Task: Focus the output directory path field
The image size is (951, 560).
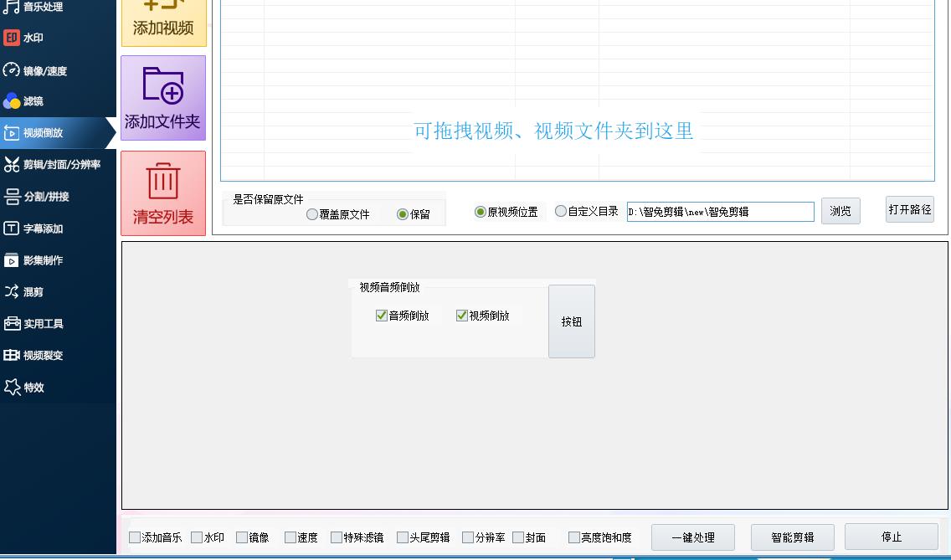Action: click(721, 212)
